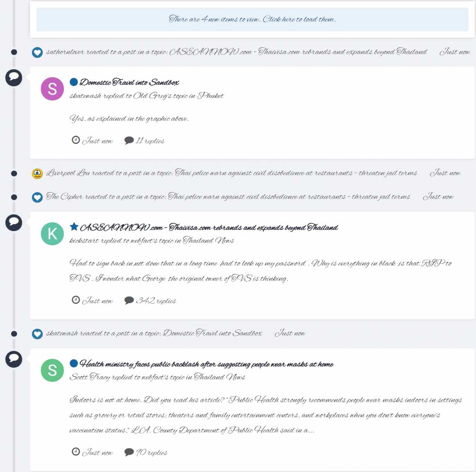Click speech bubble icon beside 11 replies

(129, 141)
